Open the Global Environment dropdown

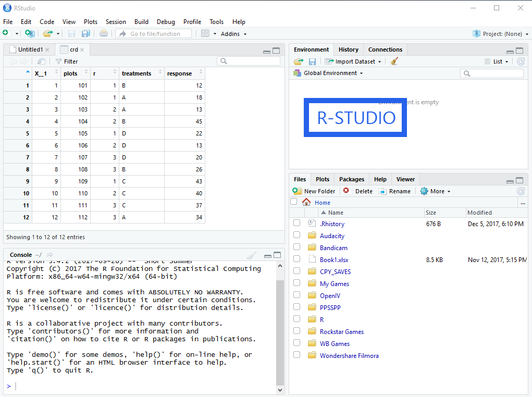(x=328, y=73)
